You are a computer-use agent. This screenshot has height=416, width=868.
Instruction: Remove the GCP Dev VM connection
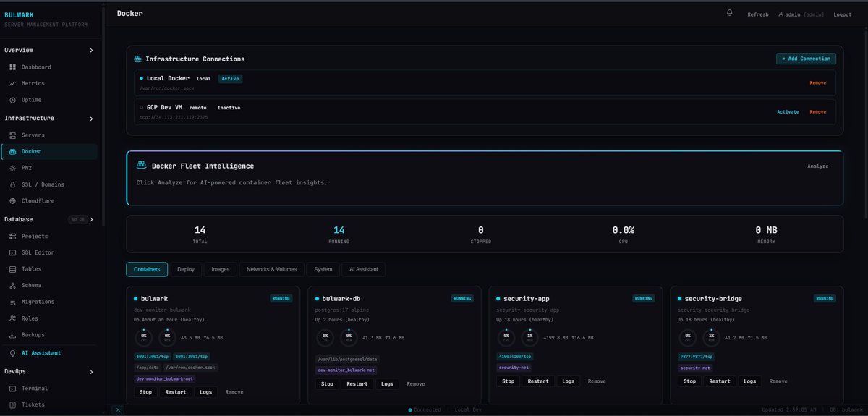817,112
